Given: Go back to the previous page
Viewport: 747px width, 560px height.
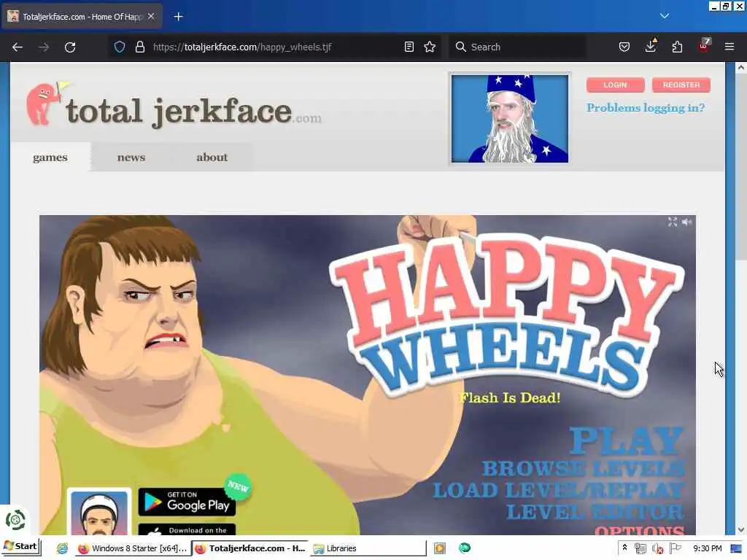Looking at the screenshot, I should point(18,47).
